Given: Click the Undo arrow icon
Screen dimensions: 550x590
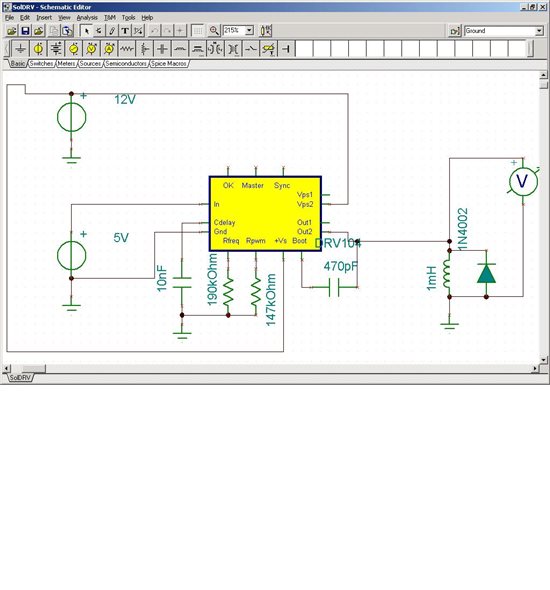Looking at the screenshot, I should pos(154,30).
